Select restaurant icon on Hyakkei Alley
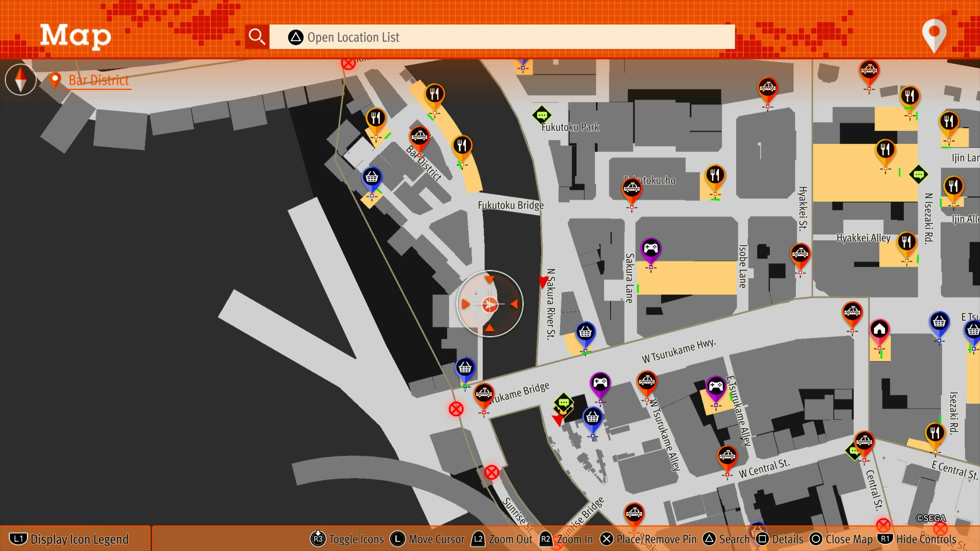The width and height of the screenshot is (980, 551). 906,242
